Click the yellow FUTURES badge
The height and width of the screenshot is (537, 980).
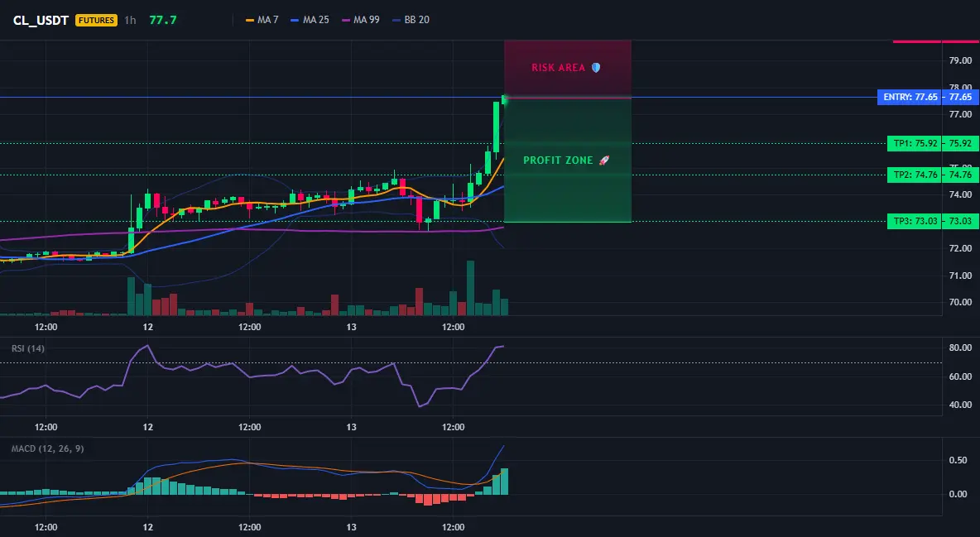pyautogui.click(x=96, y=20)
